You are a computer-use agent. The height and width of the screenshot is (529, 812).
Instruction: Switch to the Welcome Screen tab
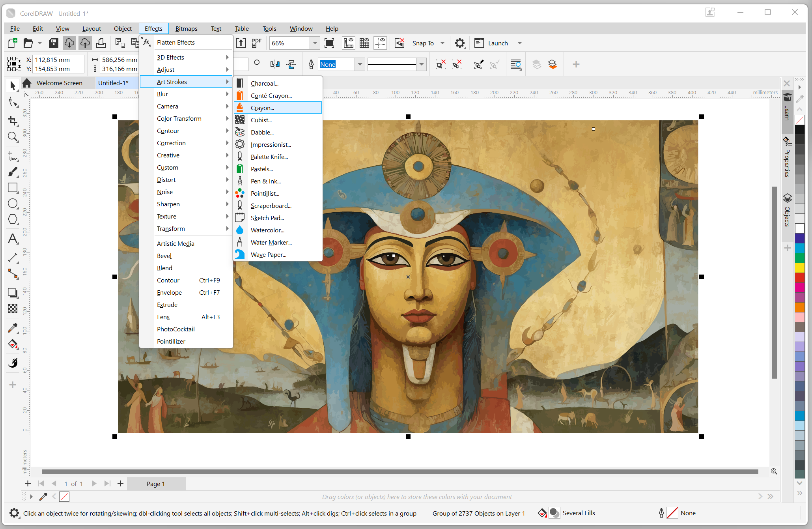coord(59,83)
